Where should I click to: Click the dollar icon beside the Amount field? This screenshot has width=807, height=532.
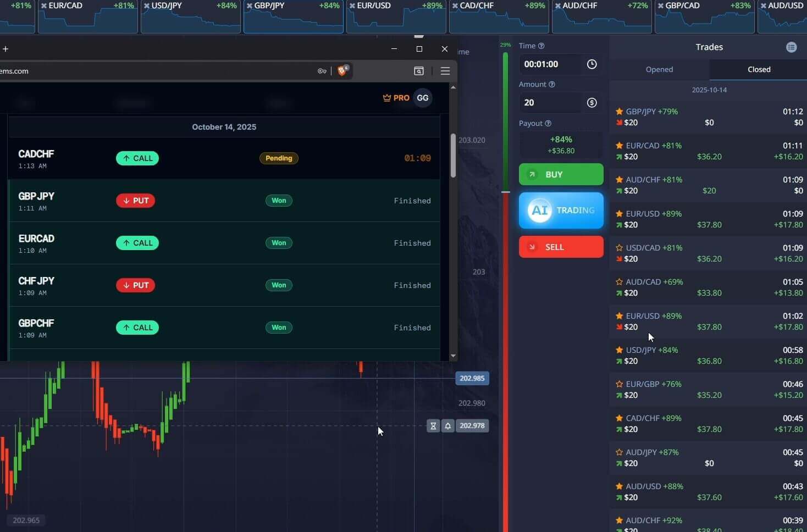click(592, 102)
